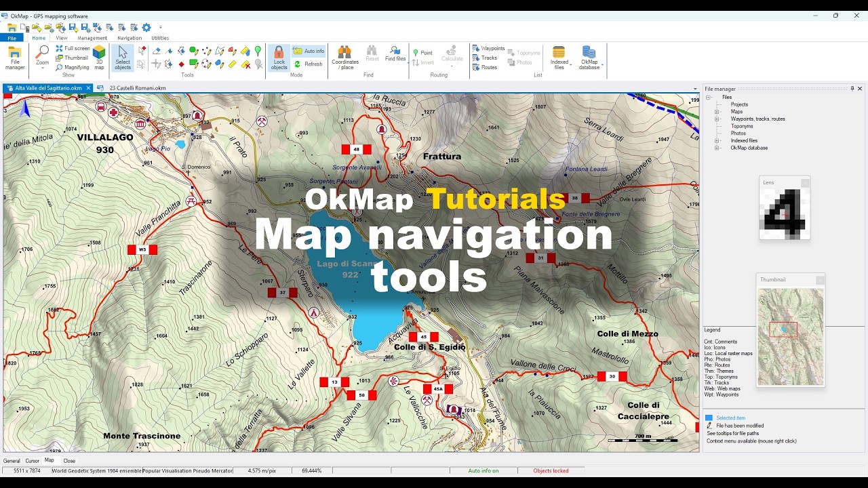Click the blank new document quick access icon
Screen dimensions: 868x488
[24, 27]
